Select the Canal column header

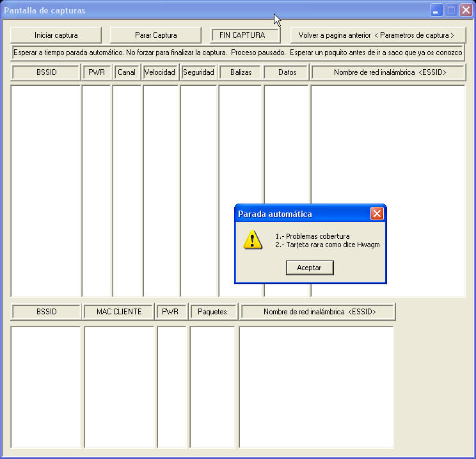tap(127, 72)
